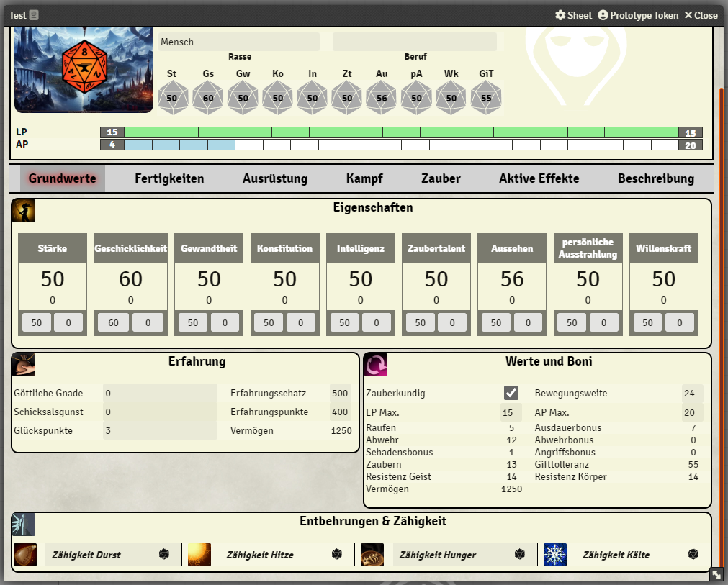Click the Eigenschaften section icon
This screenshot has height=585, width=728.
coord(24,211)
